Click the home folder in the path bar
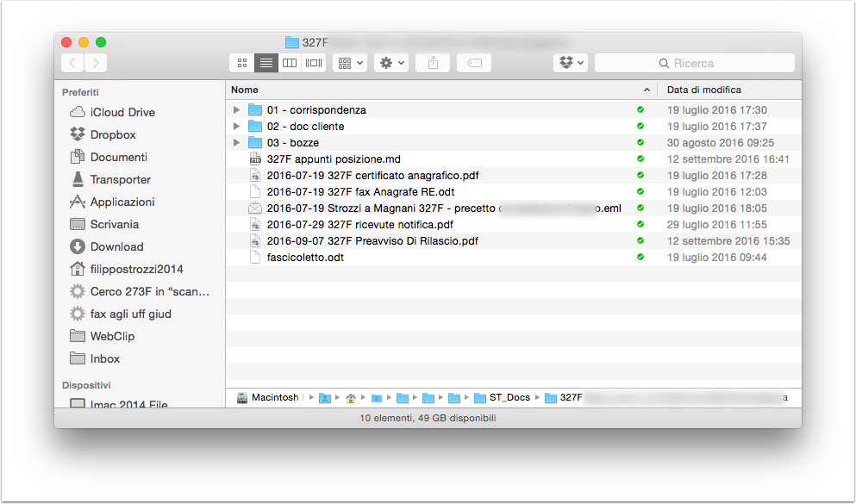The height and width of the screenshot is (504, 856). click(x=351, y=398)
